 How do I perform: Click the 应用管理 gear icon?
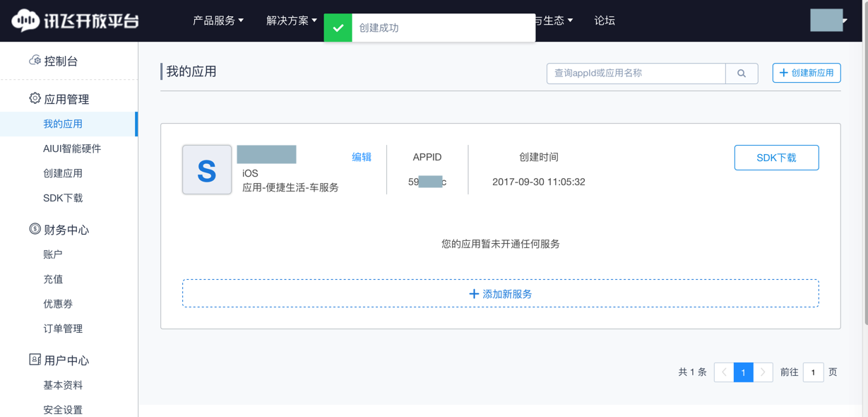(35, 98)
